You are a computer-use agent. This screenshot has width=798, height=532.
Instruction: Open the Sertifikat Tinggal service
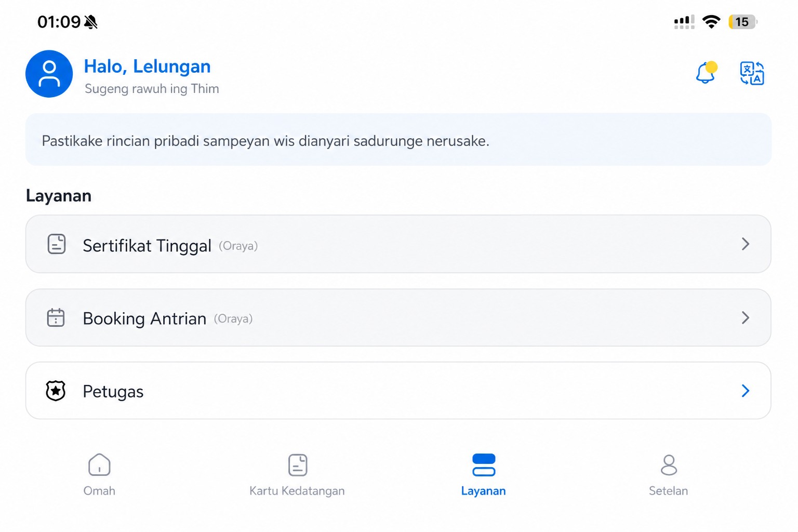398,244
